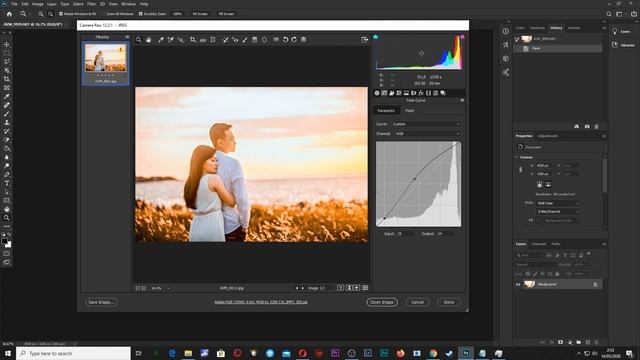This screenshot has width=640, height=360.
Task: Collapse the Canvas section in Properties
Action: coord(517,157)
